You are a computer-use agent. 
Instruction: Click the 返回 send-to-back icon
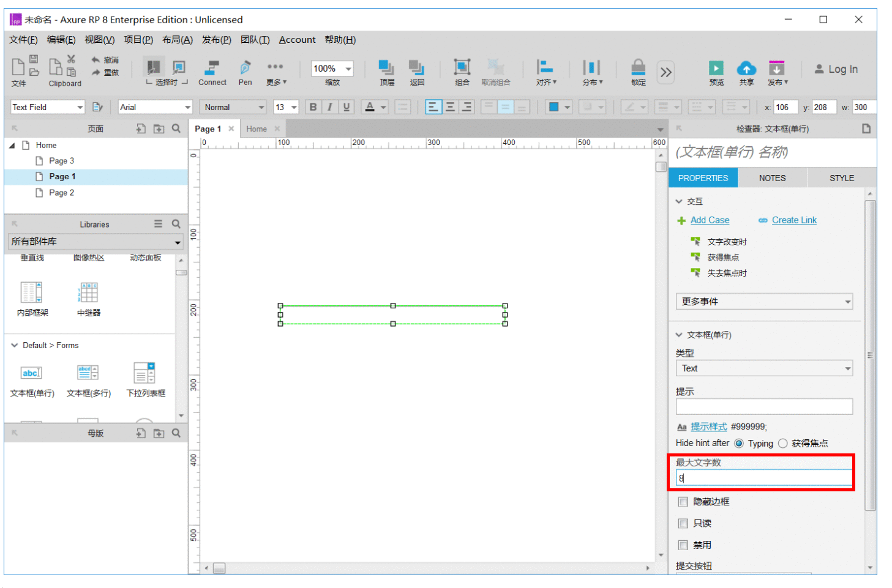(x=417, y=67)
